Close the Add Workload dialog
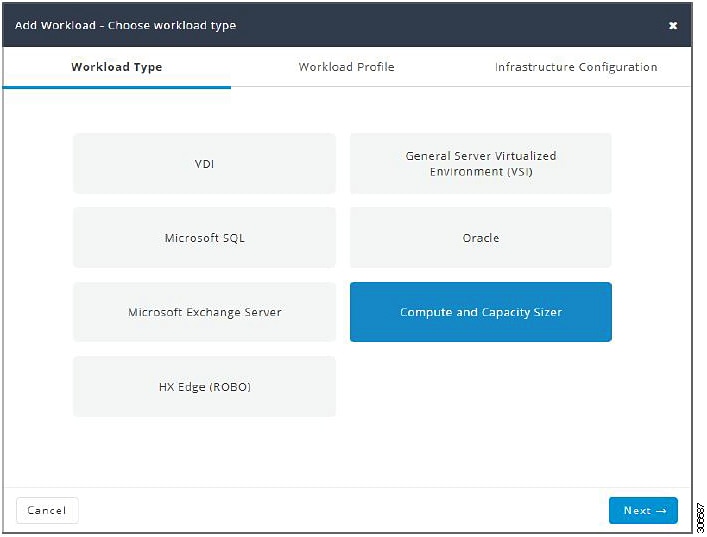 tap(673, 25)
